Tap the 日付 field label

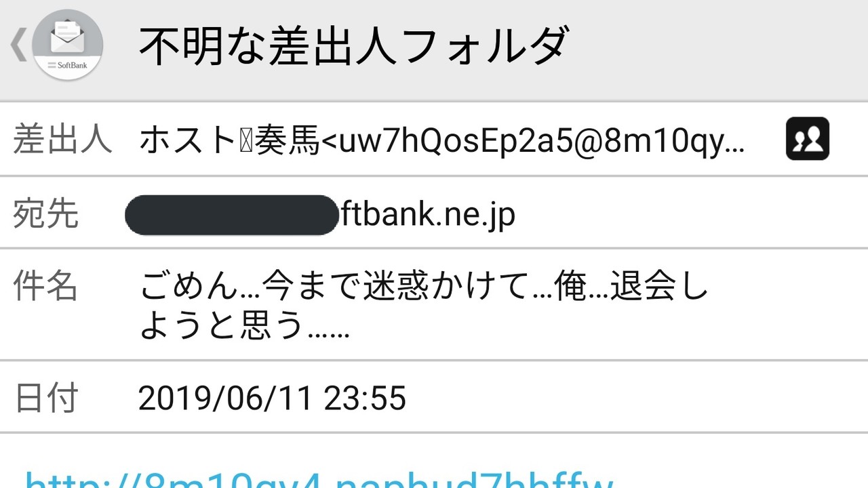pyautogui.click(x=45, y=397)
